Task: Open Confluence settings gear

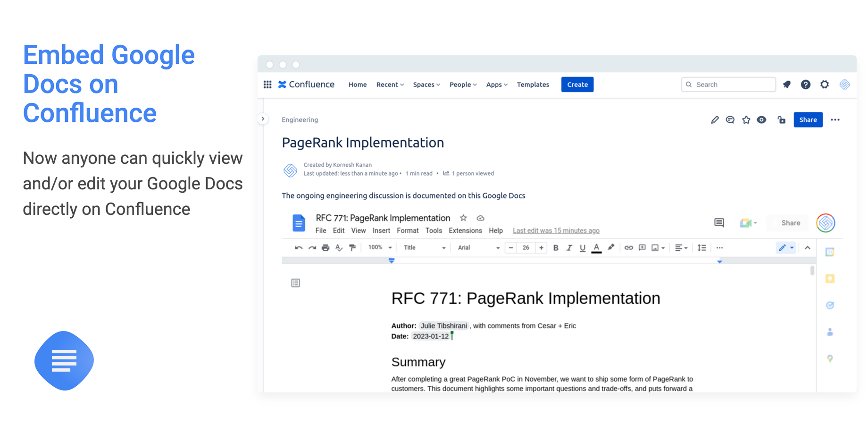Action: [825, 85]
